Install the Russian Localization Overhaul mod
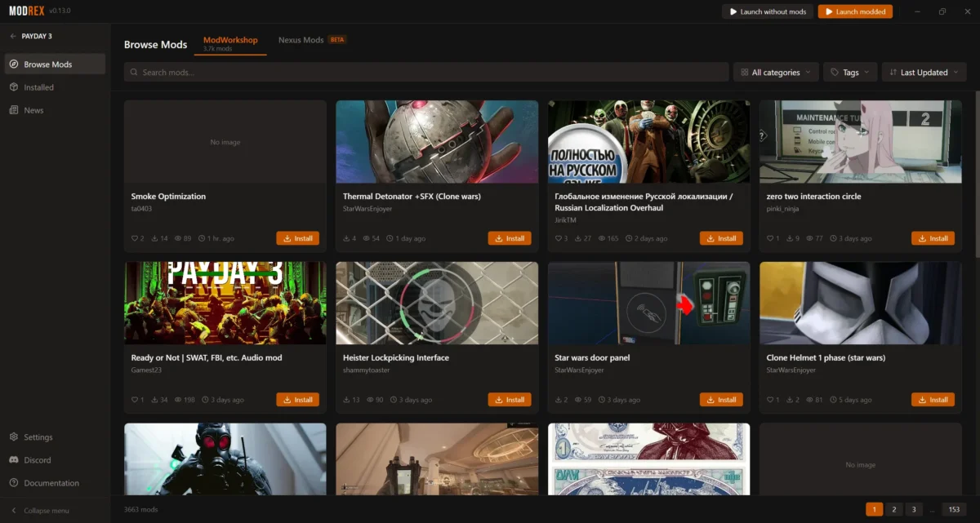This screenshot has height=523, width=980. [x=721, y=238]
